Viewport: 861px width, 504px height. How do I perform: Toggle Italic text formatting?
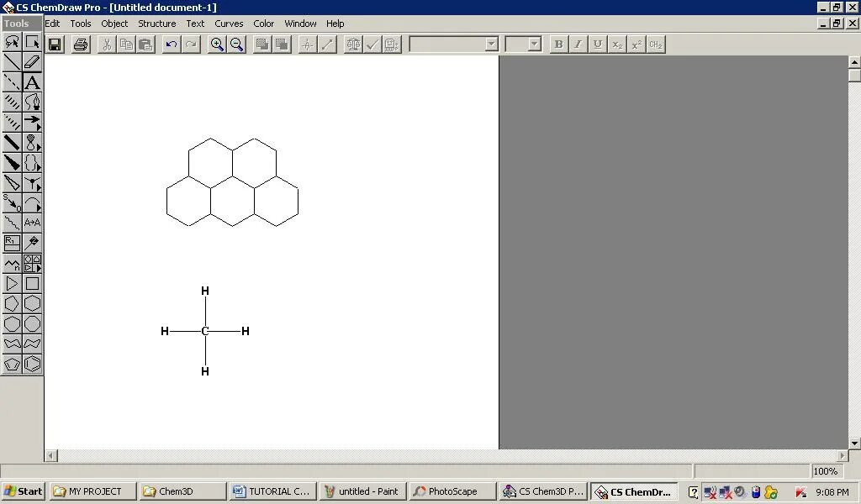pyautogui.click(x=578, y=45)
